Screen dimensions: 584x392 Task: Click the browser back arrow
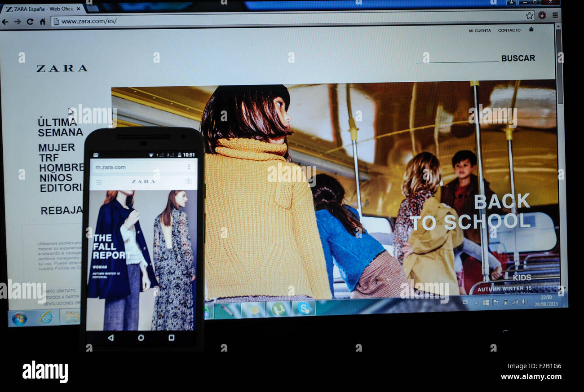pyautogui.click(x=5, y=22)
